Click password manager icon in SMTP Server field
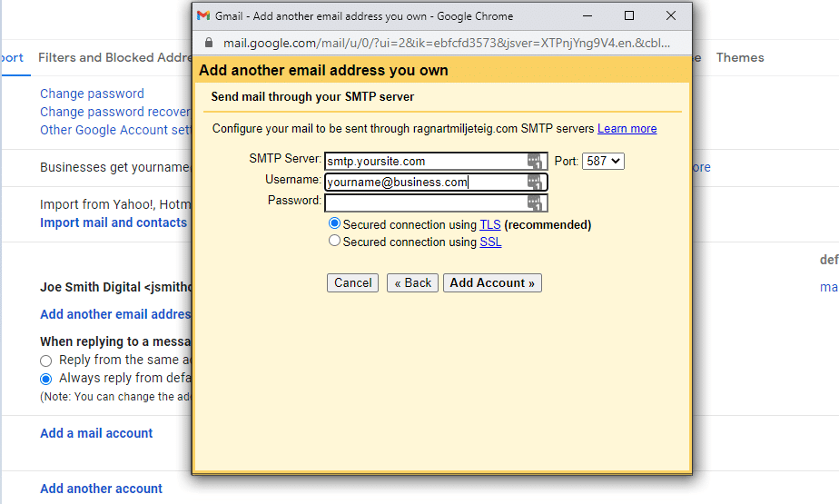The height and width of the screenshot is (504, 839). tap(537, 162)
